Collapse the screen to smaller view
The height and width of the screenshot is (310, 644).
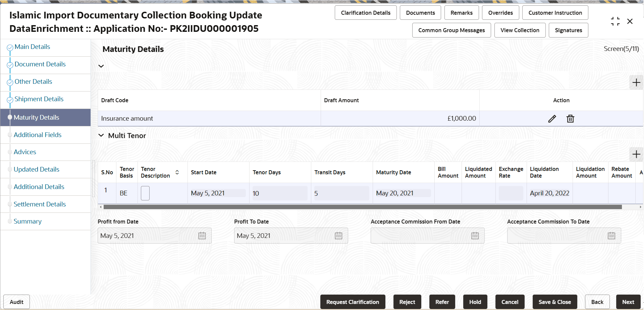click(615, 21)
